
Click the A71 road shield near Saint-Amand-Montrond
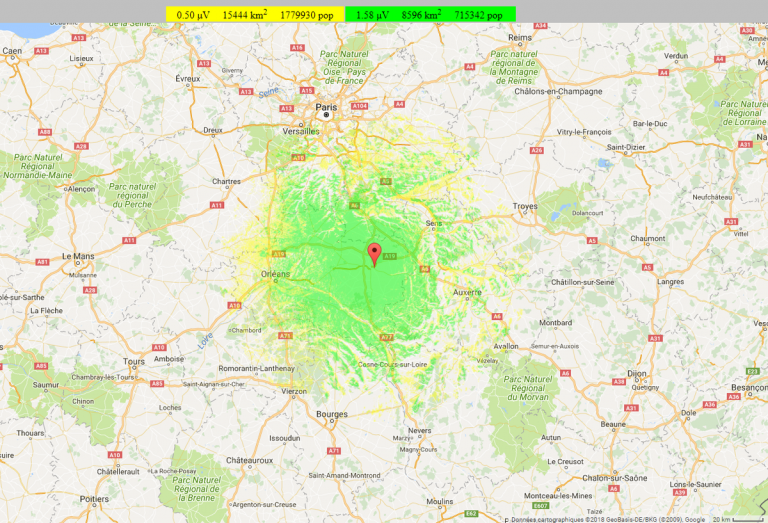(334, 451)
